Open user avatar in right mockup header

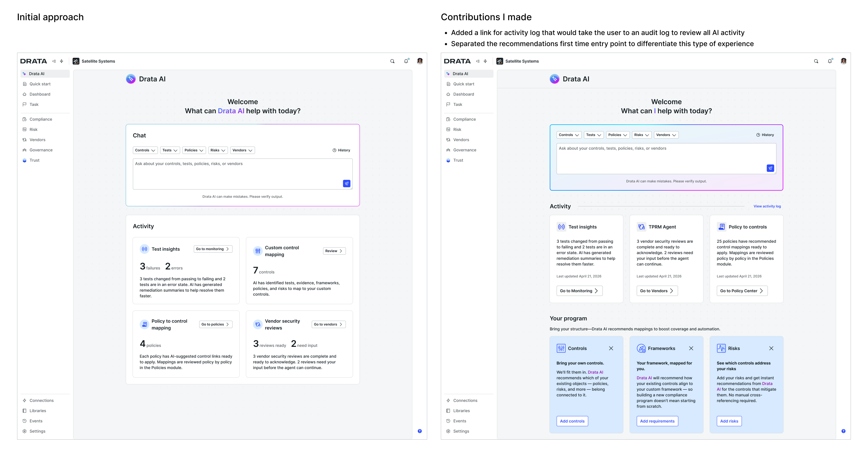pyautogui.click(x=844, y=61)
